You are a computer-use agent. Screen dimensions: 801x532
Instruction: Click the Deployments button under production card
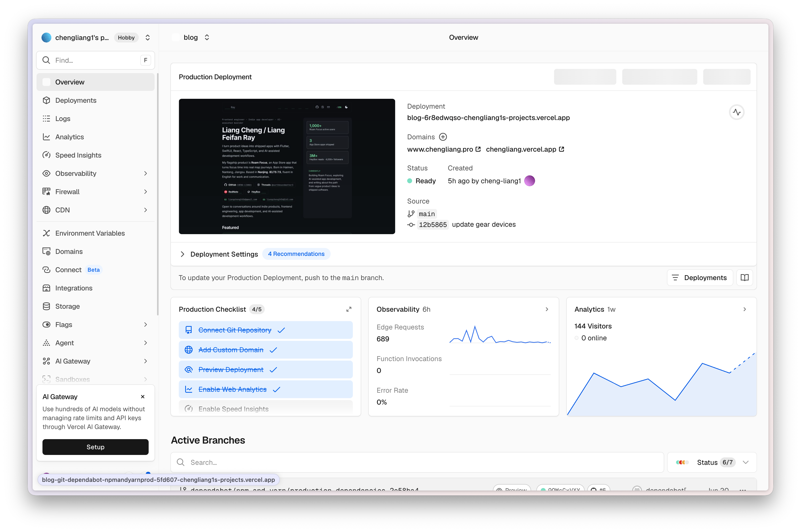[700, 278]
